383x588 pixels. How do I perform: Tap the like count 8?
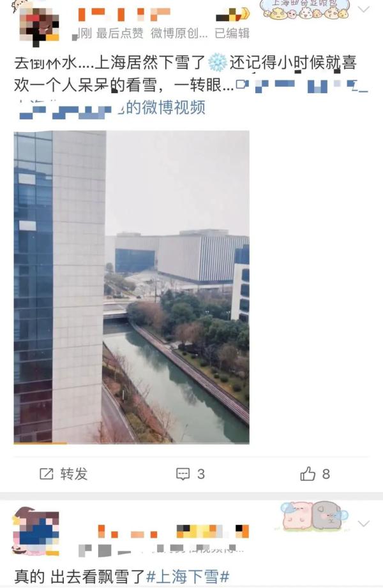[326, 474]
